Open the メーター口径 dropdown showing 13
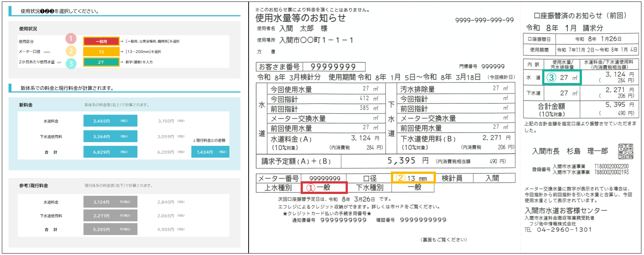This screenshot has width=644, height=255. 101,52
